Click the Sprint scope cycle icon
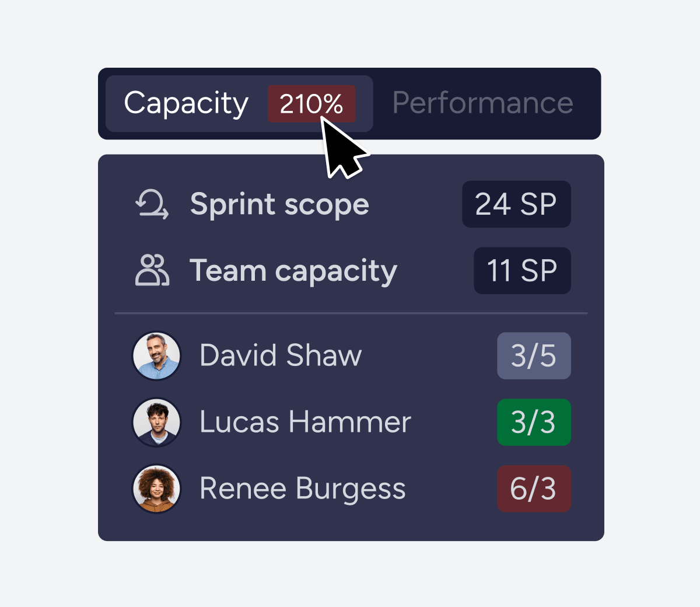Screen dimensions: 700x607 [152, 204]
